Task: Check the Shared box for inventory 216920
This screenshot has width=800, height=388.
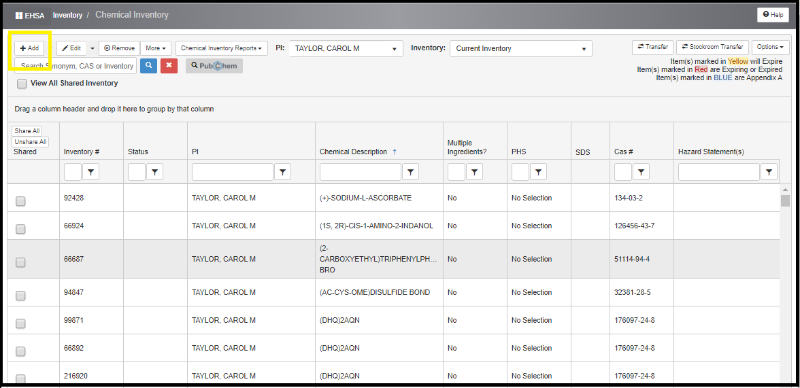Action: pos(20,379)
